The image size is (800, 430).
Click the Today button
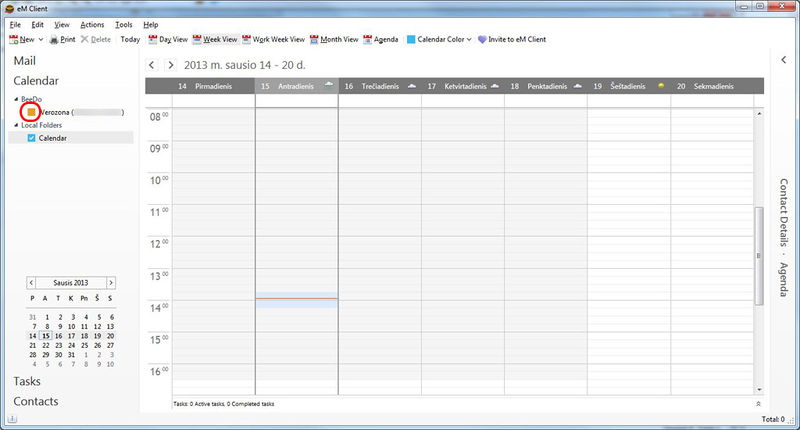pos(130,39)
